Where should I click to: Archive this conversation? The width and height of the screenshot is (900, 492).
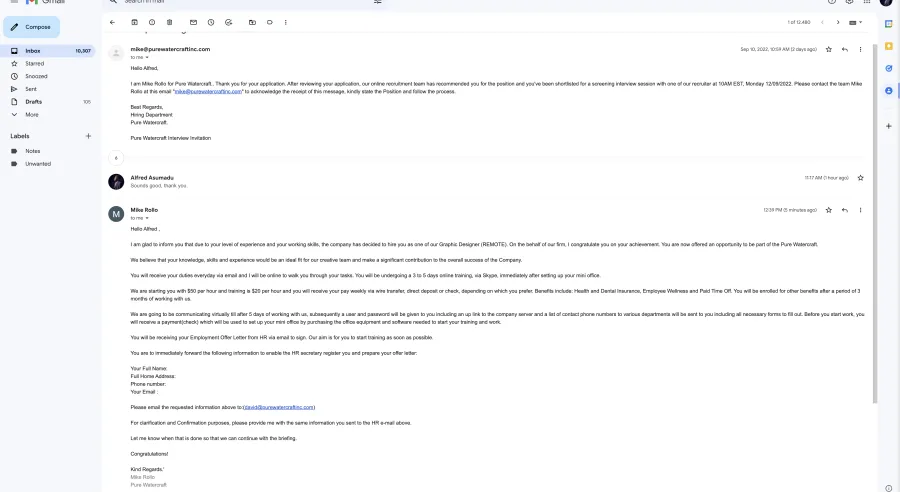coord(134,22)
